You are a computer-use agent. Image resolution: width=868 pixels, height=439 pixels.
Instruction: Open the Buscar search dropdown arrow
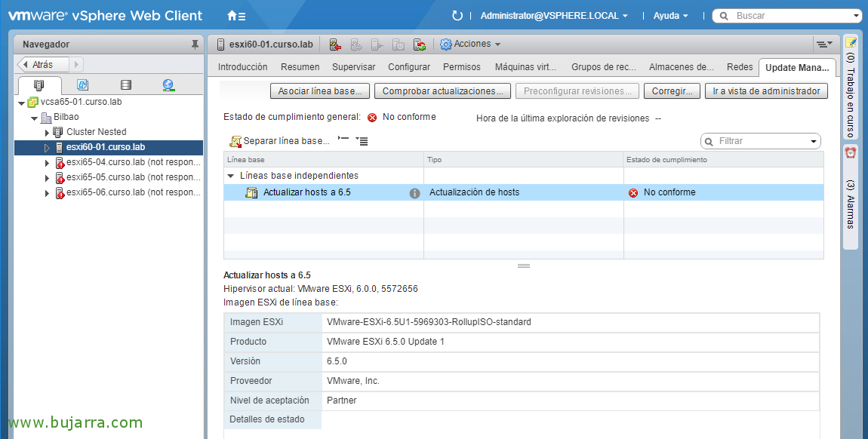pyautogui.click(x=857, y=16)
